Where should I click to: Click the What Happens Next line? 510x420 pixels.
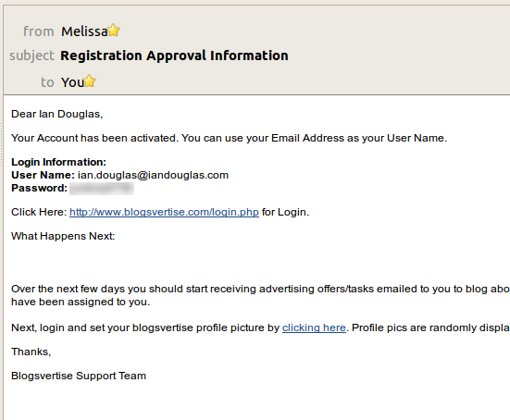[63, 236]
